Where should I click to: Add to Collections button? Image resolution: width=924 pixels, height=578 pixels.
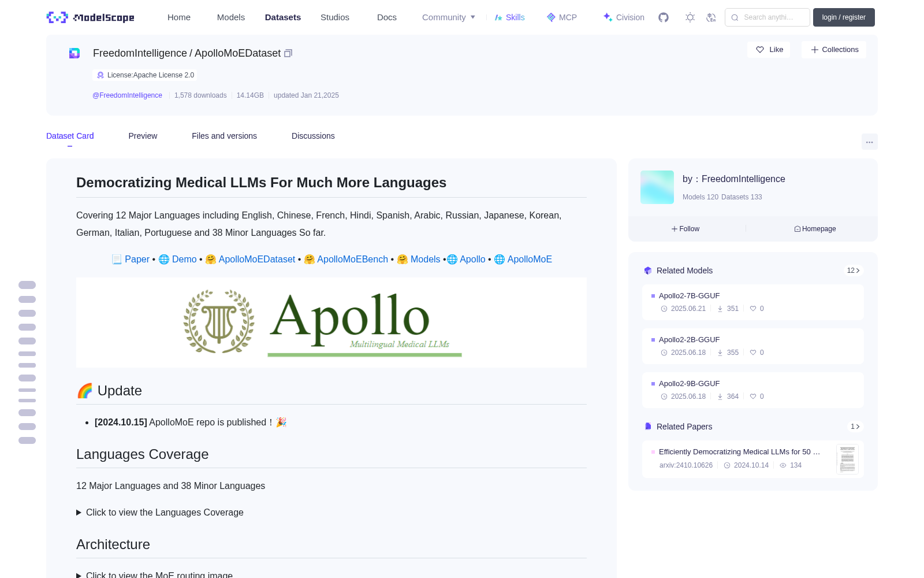pos(834,50)
